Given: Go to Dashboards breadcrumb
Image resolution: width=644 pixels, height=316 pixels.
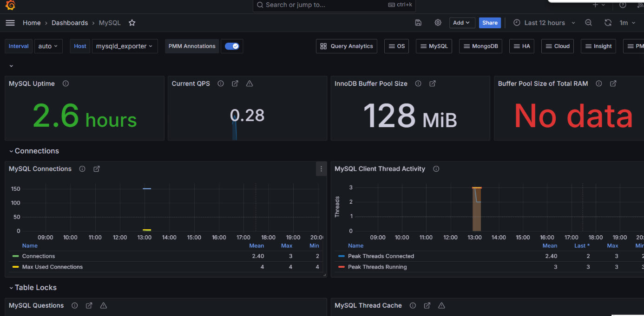Looking at the screenshot, I should pos(70,23).
